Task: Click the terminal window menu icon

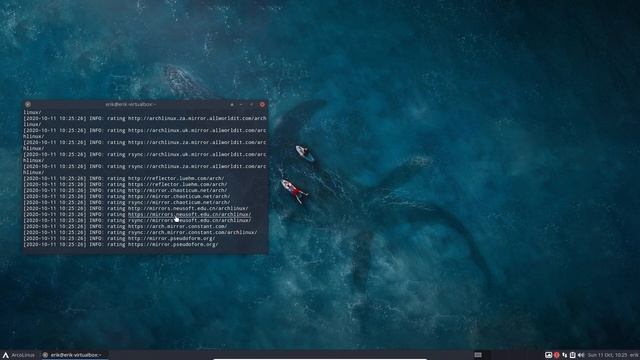Action: [x=28, y=104]
